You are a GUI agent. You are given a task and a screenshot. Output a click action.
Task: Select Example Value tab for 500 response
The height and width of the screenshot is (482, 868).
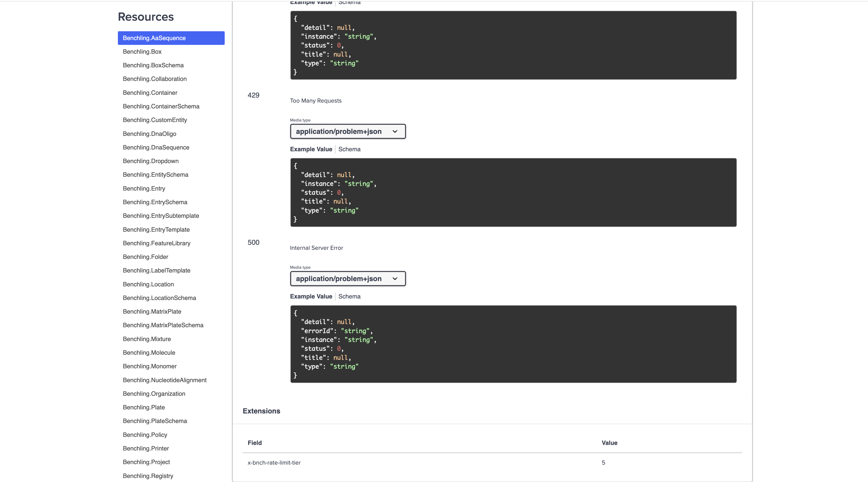tap(311, 296)
